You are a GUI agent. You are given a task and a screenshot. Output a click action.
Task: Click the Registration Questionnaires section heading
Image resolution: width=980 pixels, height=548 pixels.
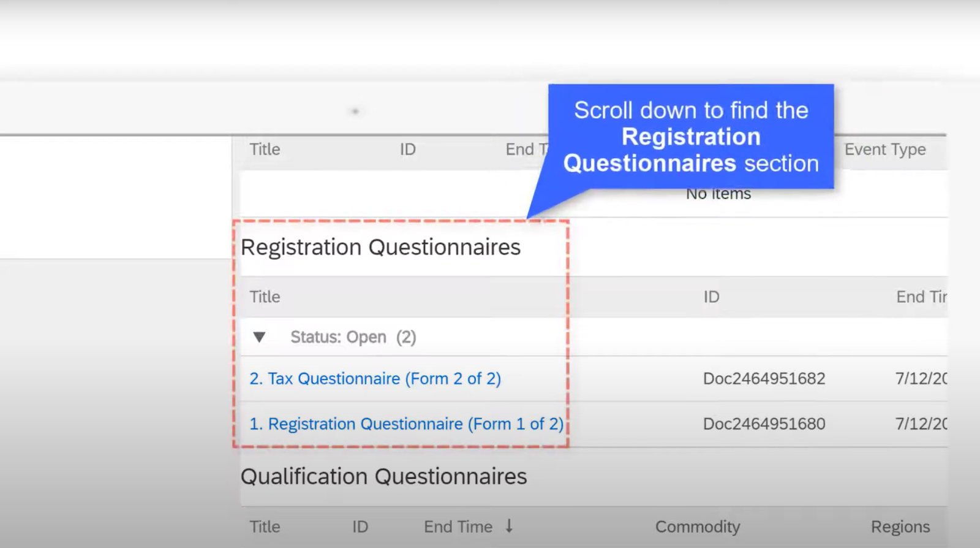pyautogui.click(x=380, y=248)
